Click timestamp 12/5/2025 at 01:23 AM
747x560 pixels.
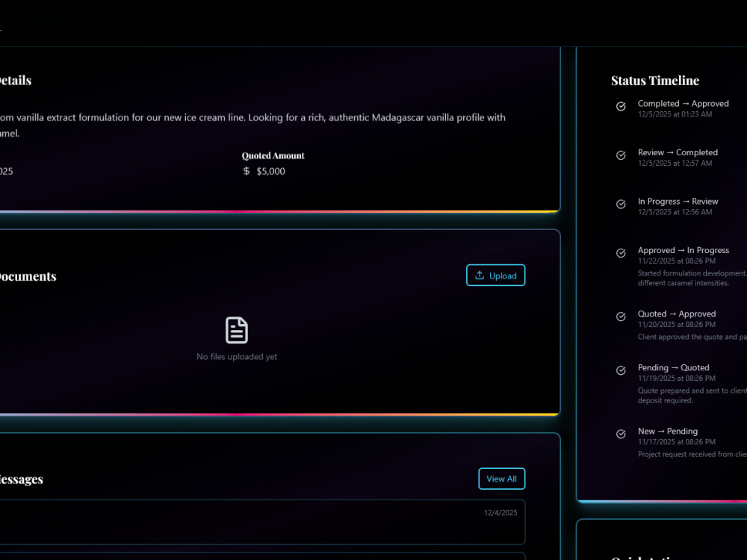click(675, 114)
